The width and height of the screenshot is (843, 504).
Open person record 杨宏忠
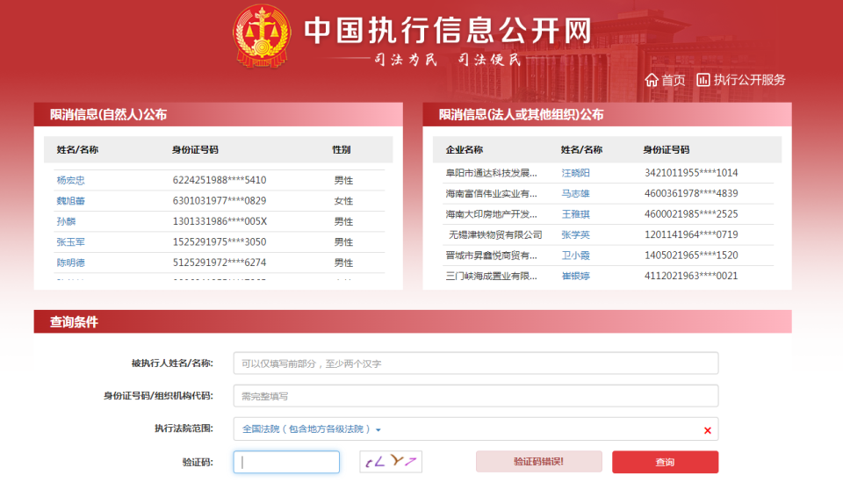[x=71, y=180]
